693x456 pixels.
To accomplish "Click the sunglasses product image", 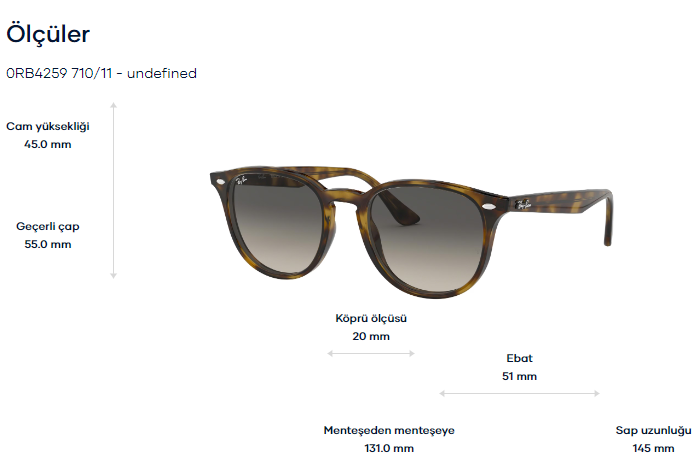I will click(411, 230).
